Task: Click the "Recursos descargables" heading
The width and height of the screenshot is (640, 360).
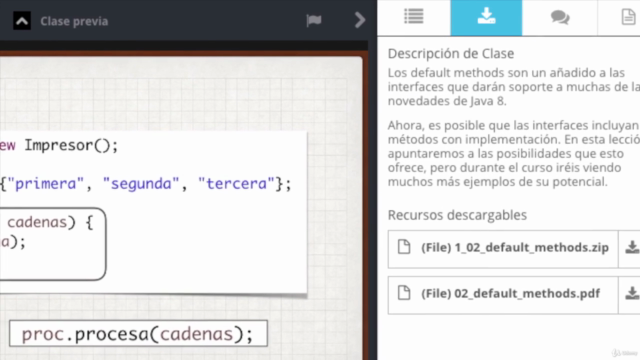Action: [457, 215]
